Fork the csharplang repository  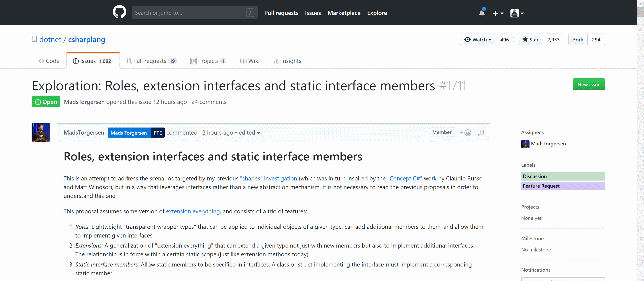click(x=578, y=40)
